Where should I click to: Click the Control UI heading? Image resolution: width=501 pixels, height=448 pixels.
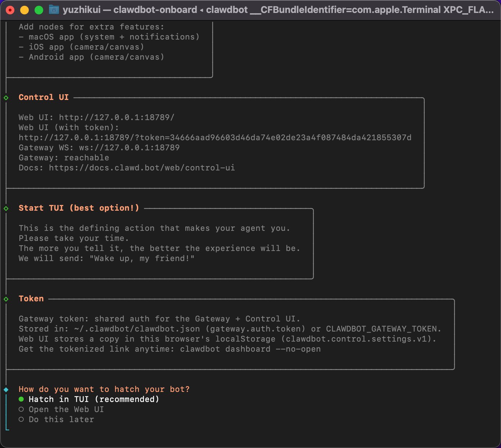44,97
